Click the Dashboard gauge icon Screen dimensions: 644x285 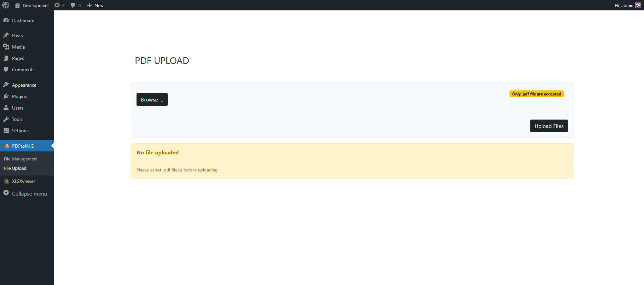6,20
